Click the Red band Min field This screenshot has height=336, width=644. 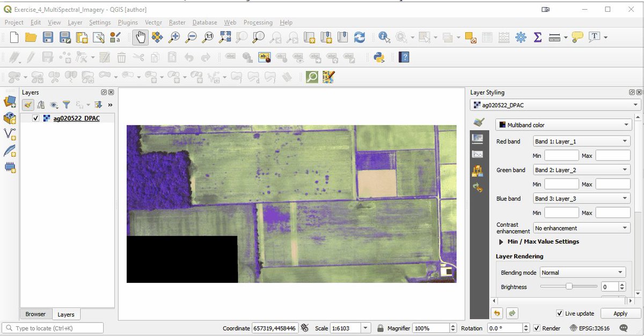click(x=561, y=156)
